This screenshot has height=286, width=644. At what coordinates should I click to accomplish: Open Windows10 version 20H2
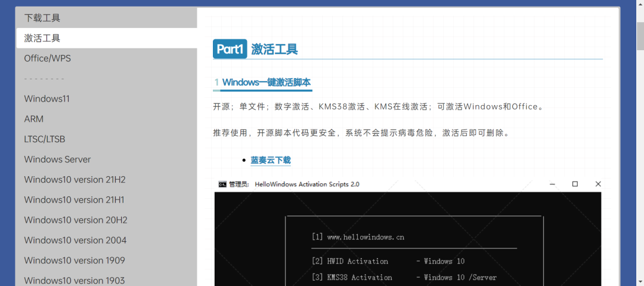pyautogui.click(x=106, y=220)
